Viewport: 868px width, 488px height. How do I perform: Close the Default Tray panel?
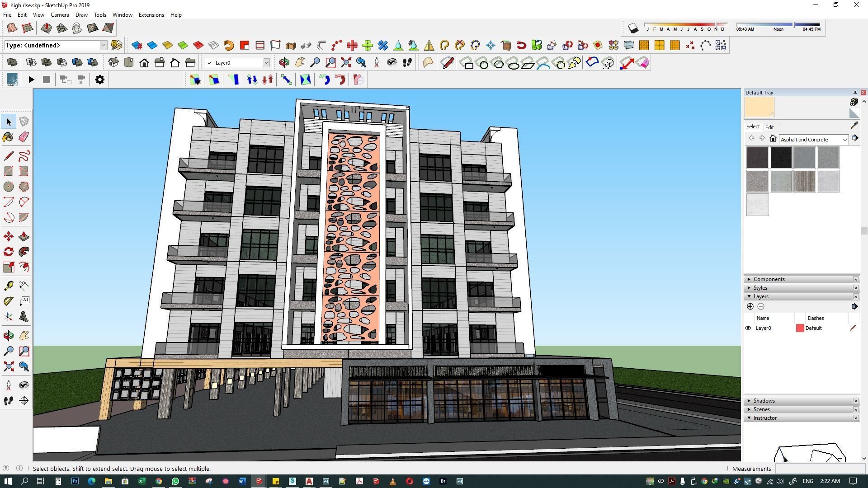pyautogui.click(x=863, y=93)
